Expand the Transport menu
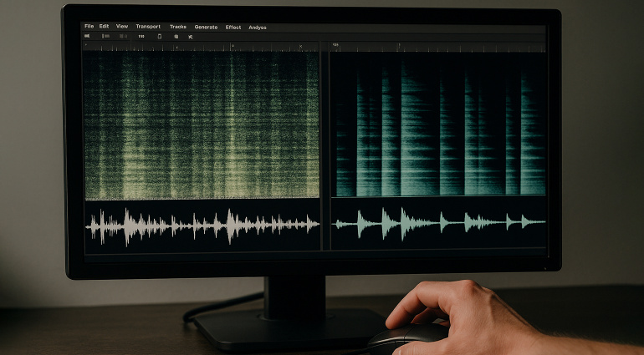644x355 pixels. pos(148,27)
